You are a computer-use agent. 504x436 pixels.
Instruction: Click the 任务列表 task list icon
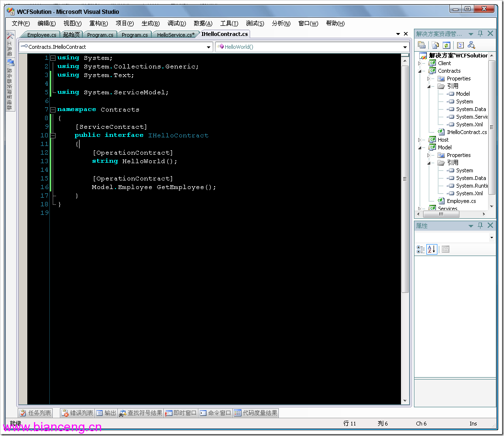[23, 413]
